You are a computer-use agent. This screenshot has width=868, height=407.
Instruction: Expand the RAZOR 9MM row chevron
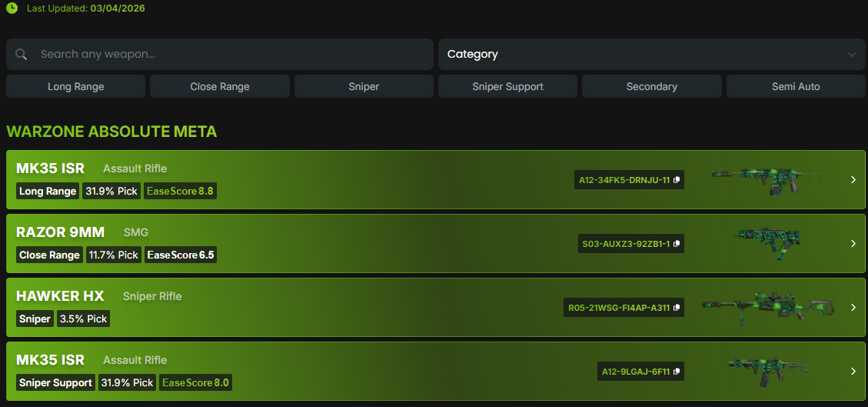853,244
